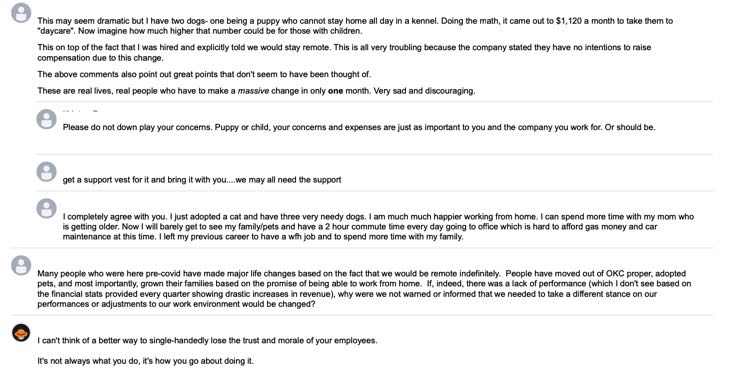Select the avatar next to the support vest reply
740x371 pixels.
[x=46, y=171]
